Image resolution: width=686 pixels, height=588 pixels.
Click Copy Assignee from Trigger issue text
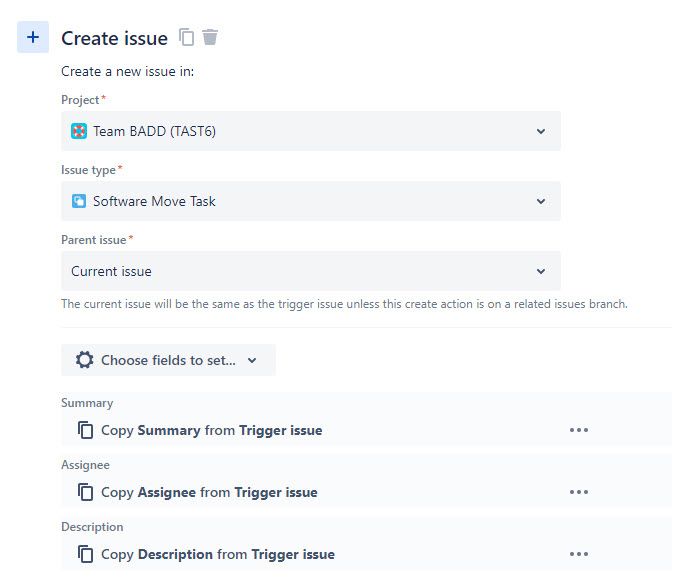tap(209, 493)
